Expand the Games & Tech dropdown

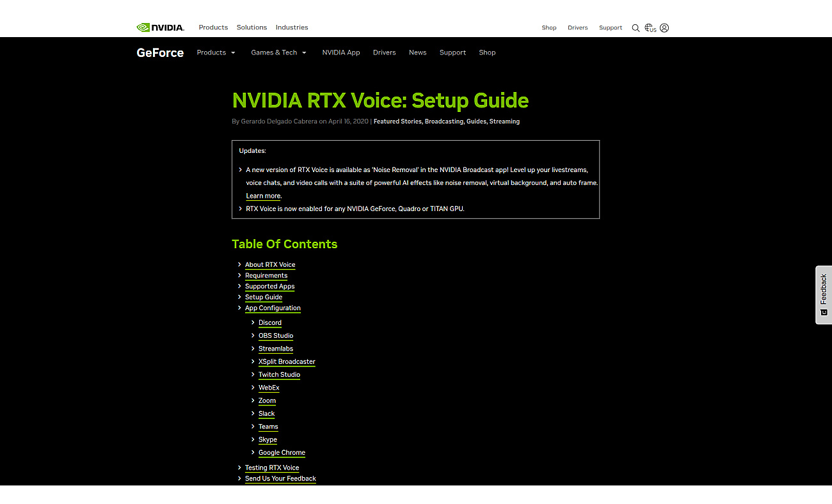(278, 52)
